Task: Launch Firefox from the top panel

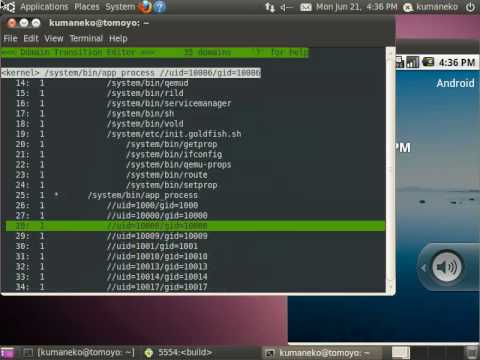Action: tap(145, 7)
